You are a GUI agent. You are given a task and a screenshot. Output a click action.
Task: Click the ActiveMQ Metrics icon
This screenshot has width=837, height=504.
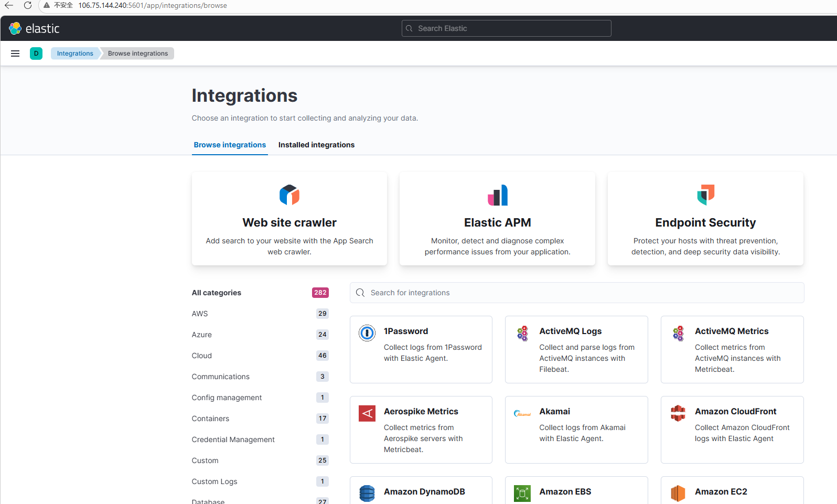678,333
